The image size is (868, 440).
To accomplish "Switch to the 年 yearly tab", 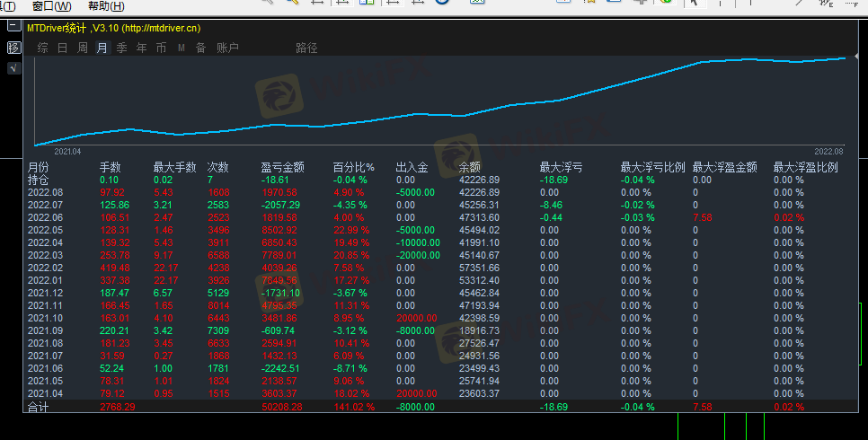I will point(141,48).
